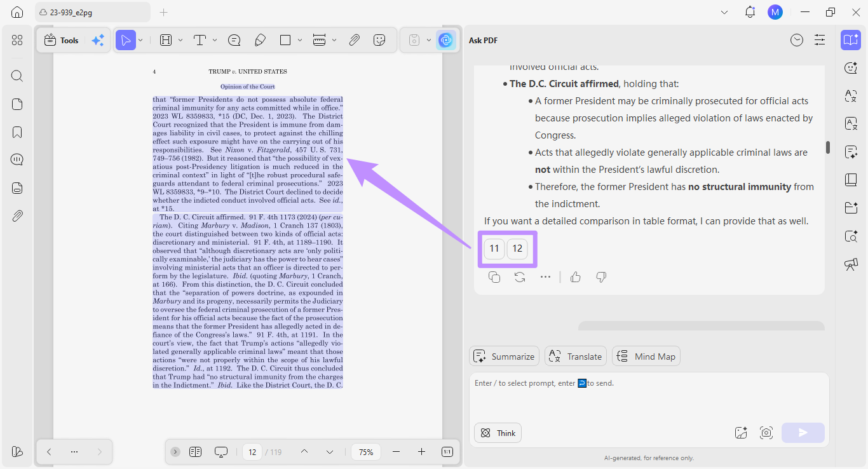Screen dimensions: 868x469
Task: Click the AI sparkle icon in toolbar
Action: point(98,40)
